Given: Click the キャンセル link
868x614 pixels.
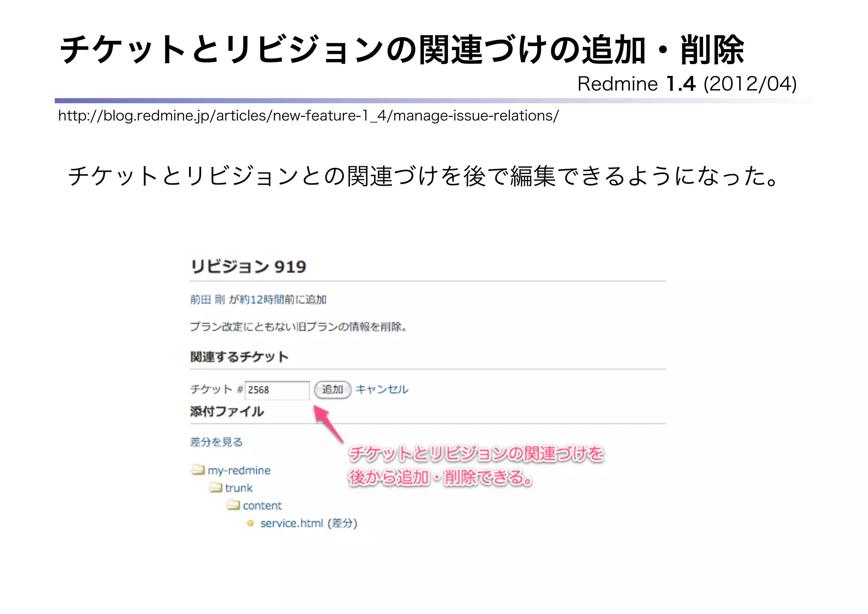Looking at the screenshot, I should click(x=382, y=389).
